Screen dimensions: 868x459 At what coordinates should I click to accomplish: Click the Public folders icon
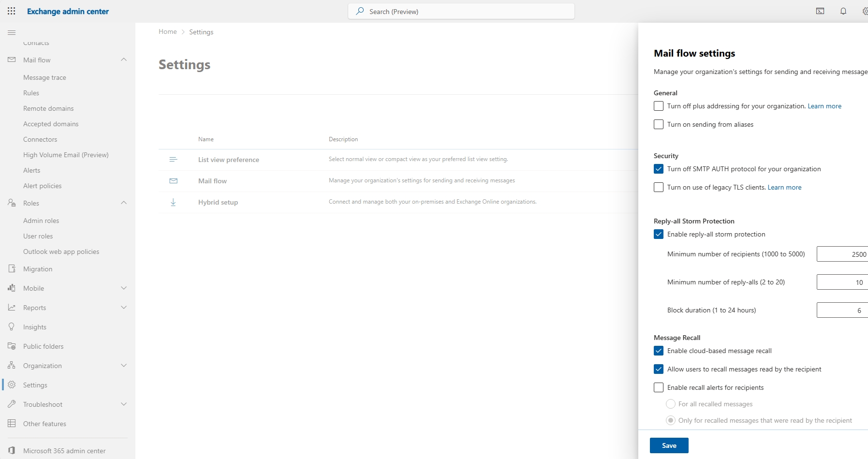[x=12, y=346]
